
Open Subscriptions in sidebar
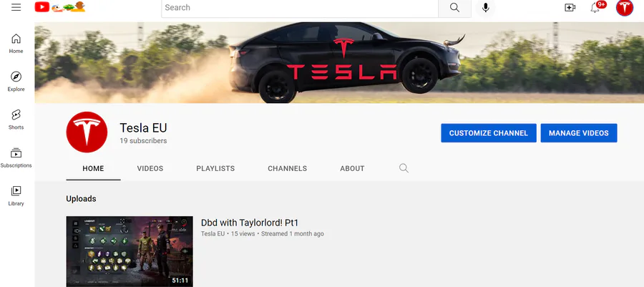pos(16,158)
